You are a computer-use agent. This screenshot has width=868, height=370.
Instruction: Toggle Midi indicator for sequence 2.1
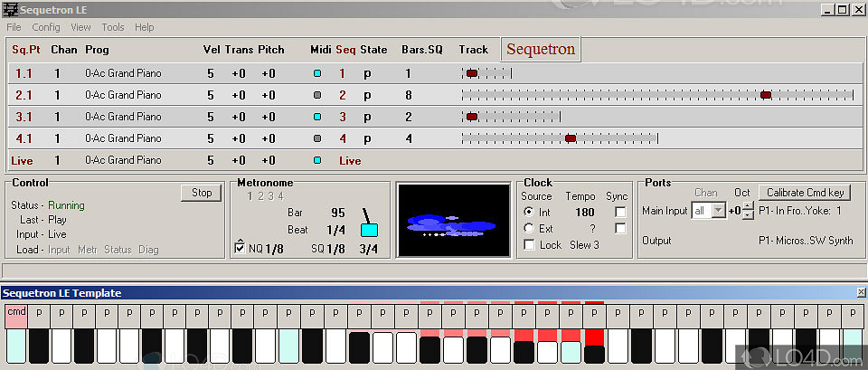(317, 95)
